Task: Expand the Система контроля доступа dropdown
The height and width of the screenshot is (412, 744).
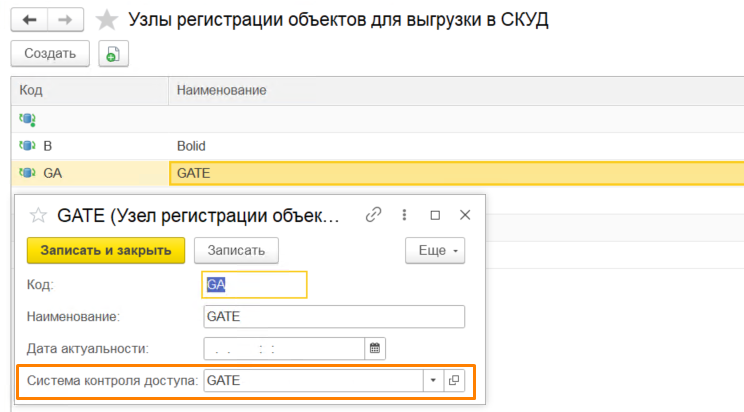Action: [x=433, y=381]
